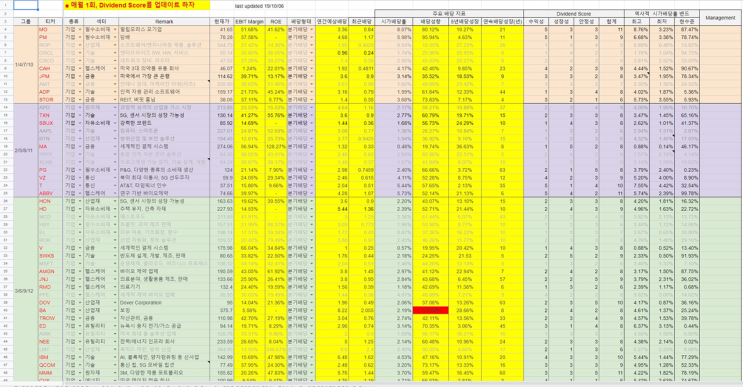Click the CAH ticker cell

pyautogui.click(x=50, y=68)
